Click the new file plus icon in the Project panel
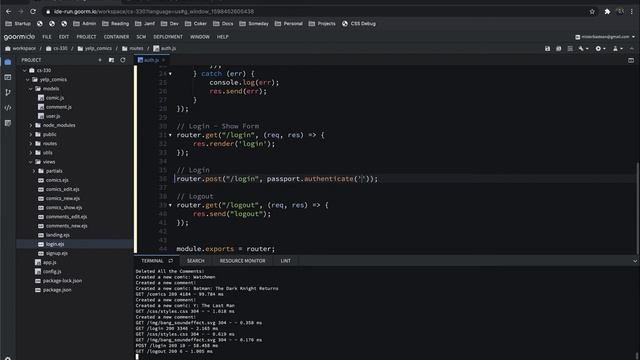The image size is (640, 360). pyautogui.click(x=100, y=60)
